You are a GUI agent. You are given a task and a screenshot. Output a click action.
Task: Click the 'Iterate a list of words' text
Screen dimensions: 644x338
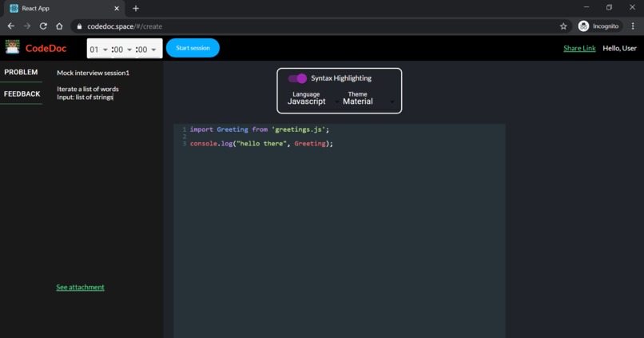point(88,89)
